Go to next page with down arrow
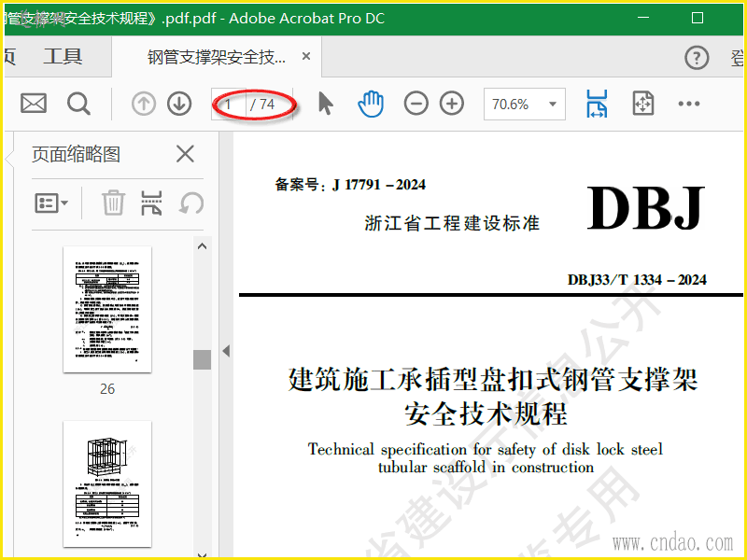This screenshot has width=747, height=560. [179, 104]
